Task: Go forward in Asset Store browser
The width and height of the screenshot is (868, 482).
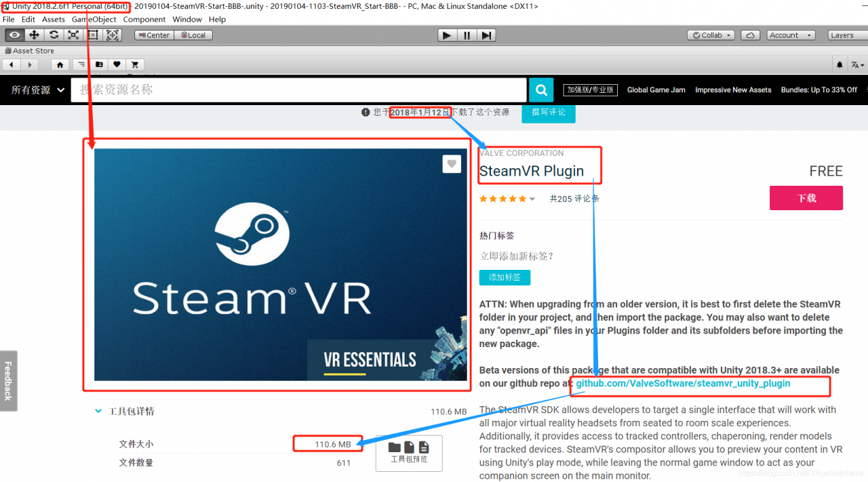Action: point(29,64)
